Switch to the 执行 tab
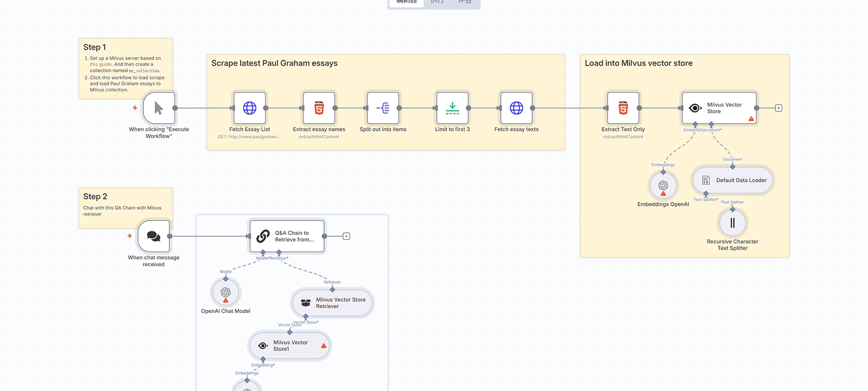The width and height of the screenshot is (868, 391). click(x=437, y=2)
